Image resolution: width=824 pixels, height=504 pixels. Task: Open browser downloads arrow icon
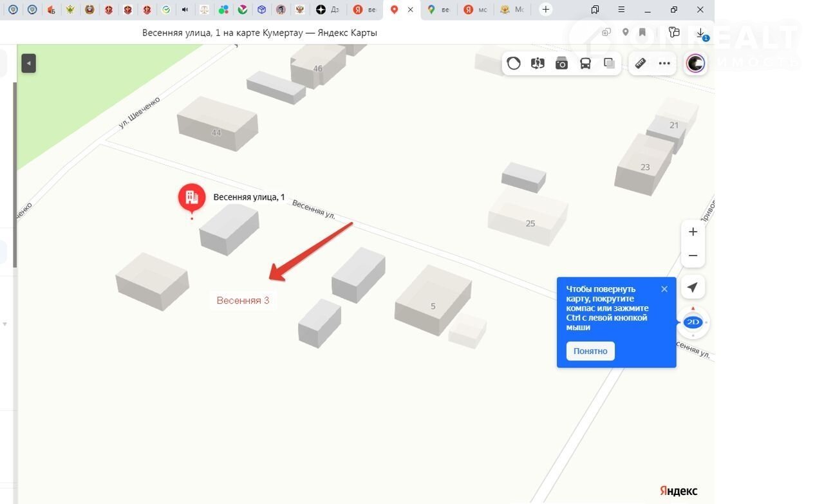tap(701, 33)
